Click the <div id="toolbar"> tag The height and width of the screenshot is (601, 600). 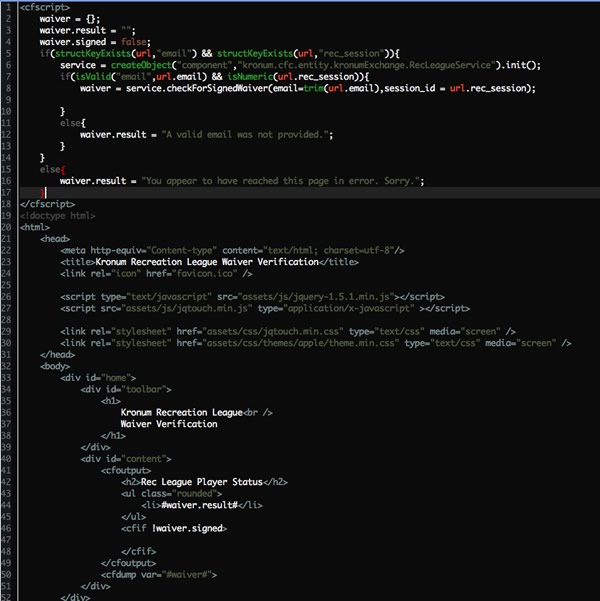(126, 389)
